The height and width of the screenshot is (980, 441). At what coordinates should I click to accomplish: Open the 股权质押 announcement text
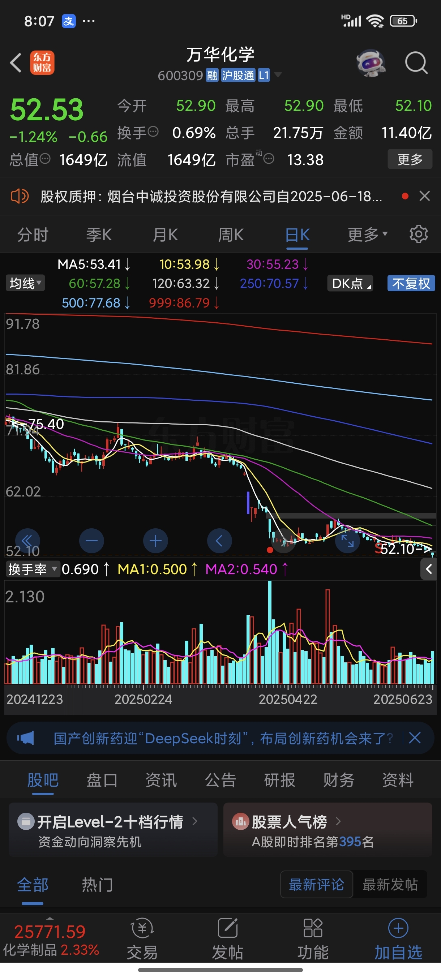click(211, 197)
